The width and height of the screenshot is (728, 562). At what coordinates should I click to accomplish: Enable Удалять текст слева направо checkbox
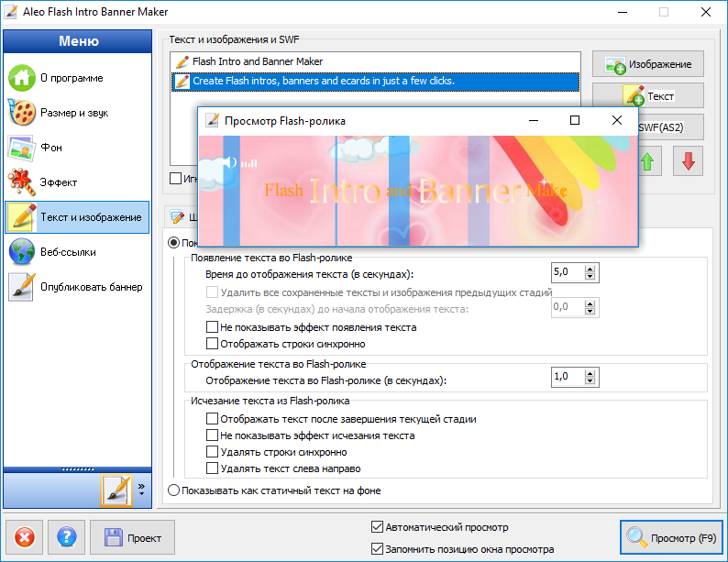(x=212, y=468)
